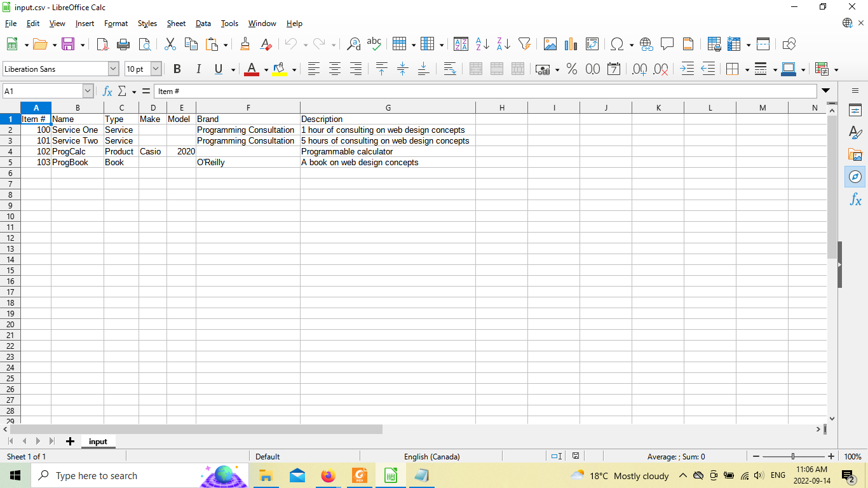Screen dimensions: 868x488
Task: Click the zoom in plus button
Action: click(831, 456)
